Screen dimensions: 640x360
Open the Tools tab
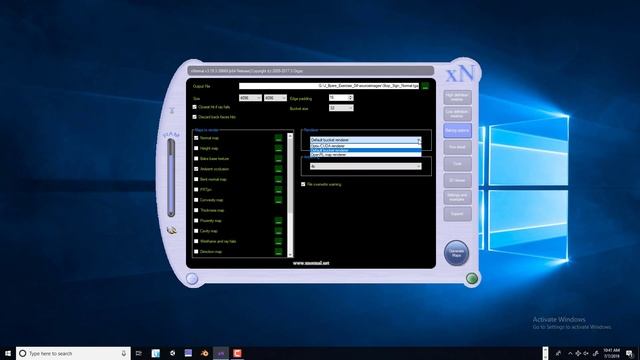457,164
